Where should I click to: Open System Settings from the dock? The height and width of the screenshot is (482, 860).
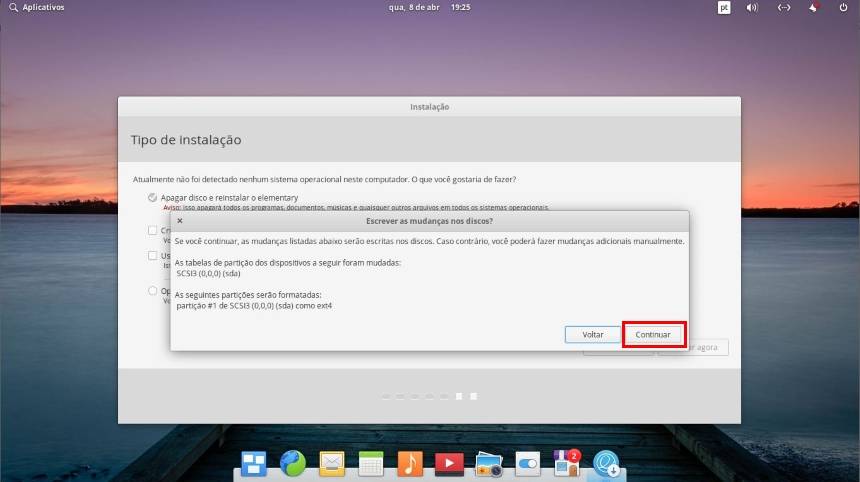tap(527, 463)
